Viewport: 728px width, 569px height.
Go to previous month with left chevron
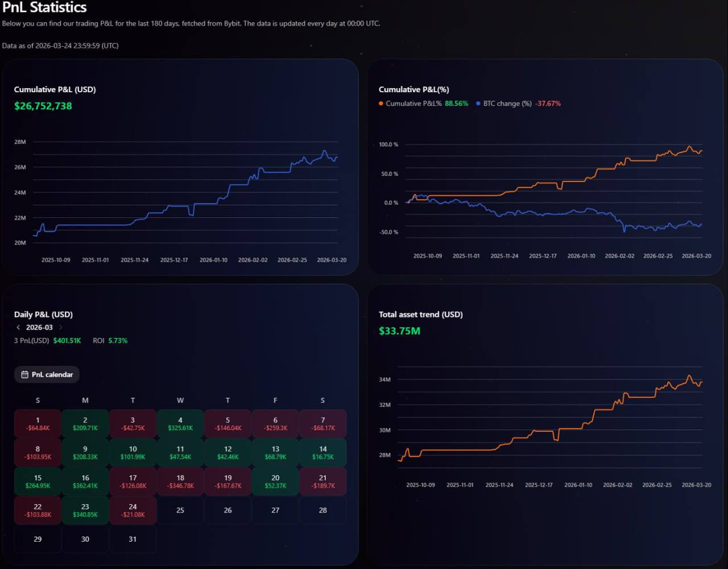pyautogui.click(x=18, y=327)
